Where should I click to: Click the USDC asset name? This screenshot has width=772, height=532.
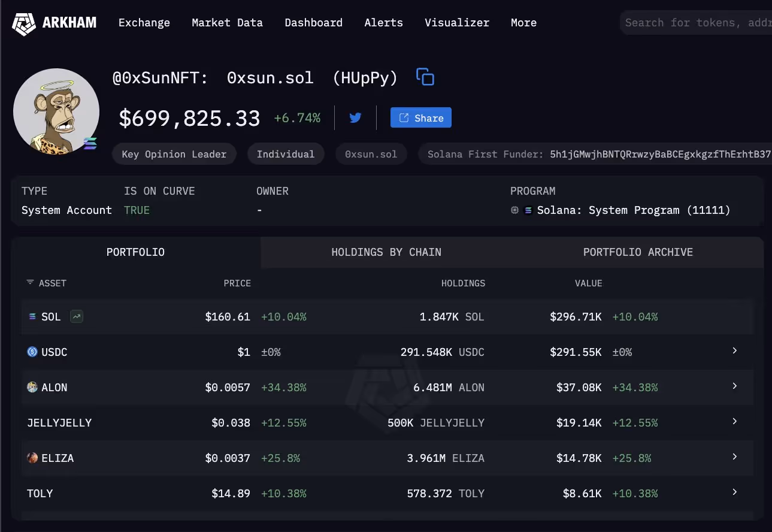55,352
